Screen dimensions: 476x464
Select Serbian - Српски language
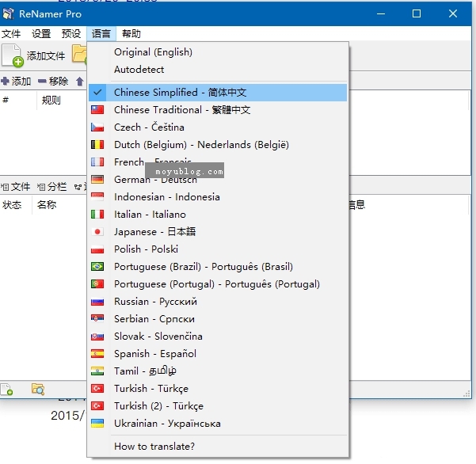(218, 319)
